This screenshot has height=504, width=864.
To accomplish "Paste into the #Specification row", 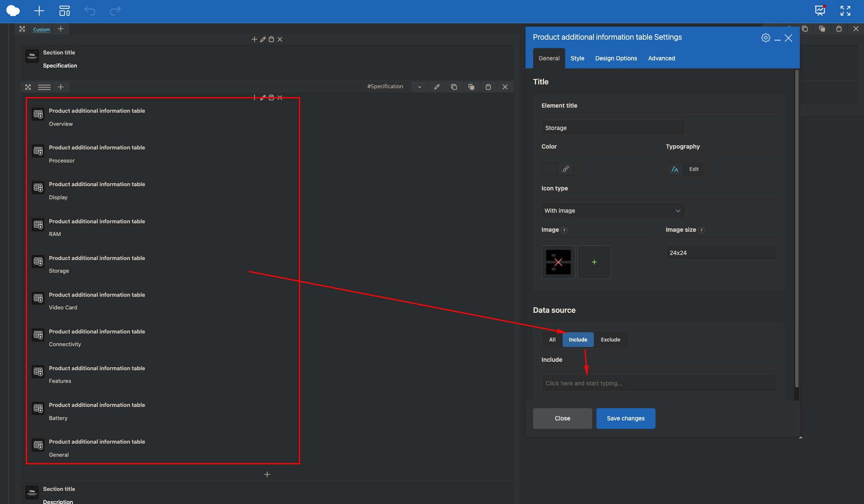I will coord(488,87).
